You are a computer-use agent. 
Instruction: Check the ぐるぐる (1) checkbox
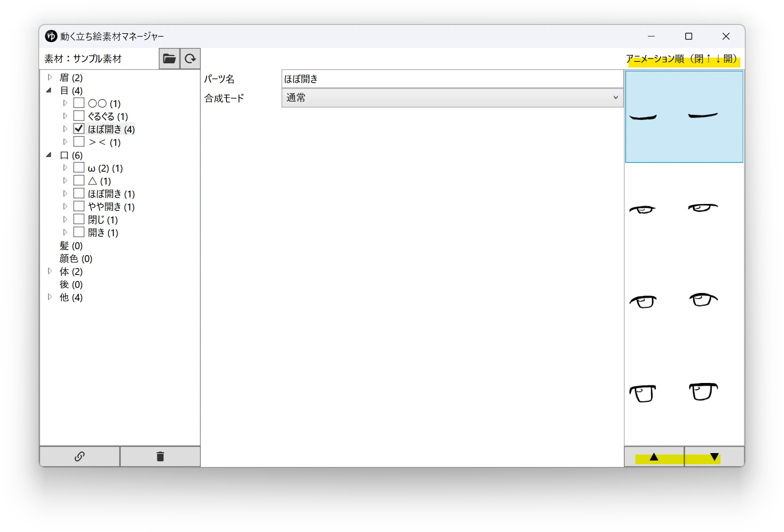pos(79,116)
